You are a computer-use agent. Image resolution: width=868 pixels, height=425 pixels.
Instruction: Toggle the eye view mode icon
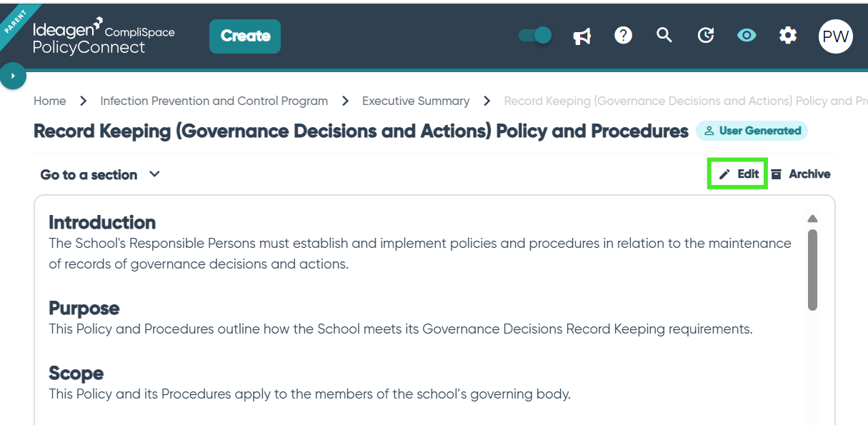(x=747, y=36)
